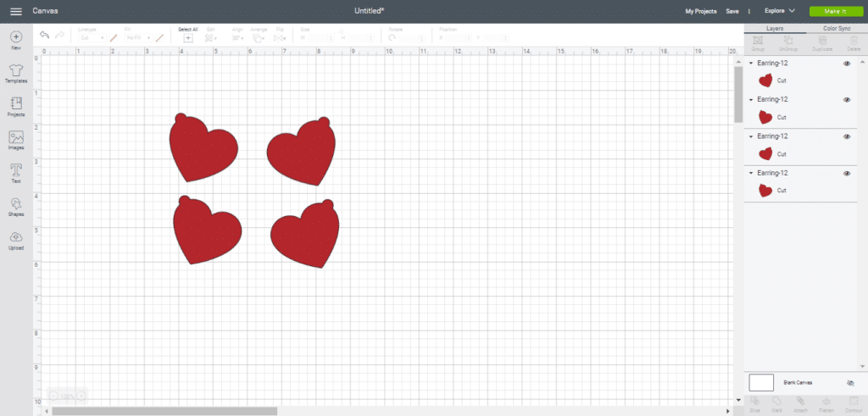Click Select All in toolbar
Viewport: 868px width, 416px height.
(x=188, y=36)
